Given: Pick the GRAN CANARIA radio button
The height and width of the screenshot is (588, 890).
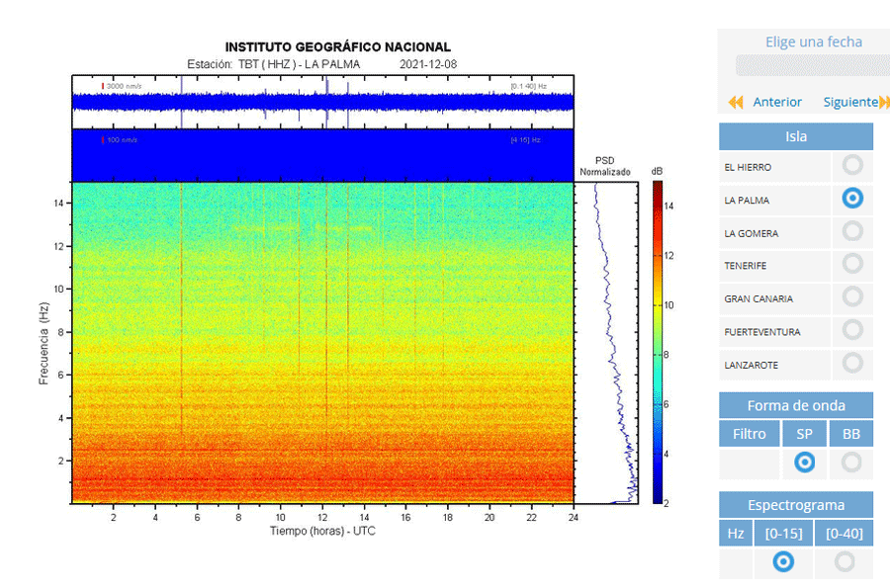Looking at the screenshot, I should coord(852,296).
